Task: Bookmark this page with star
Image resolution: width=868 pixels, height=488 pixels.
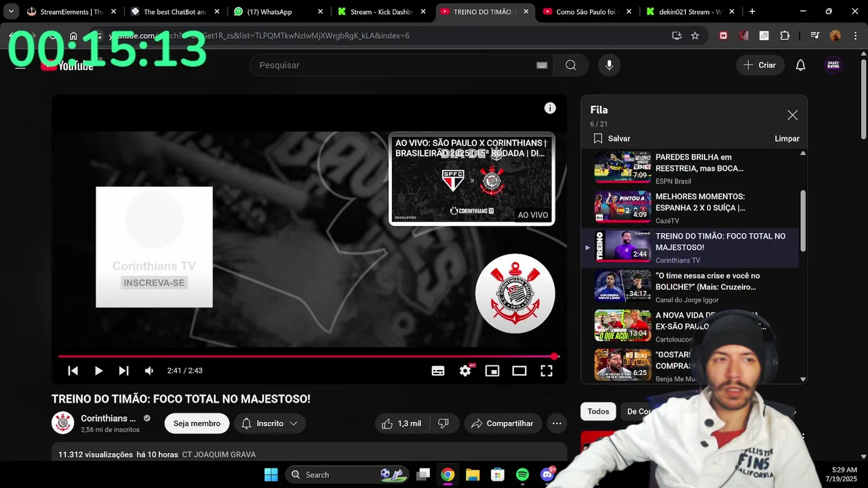Action: pyautogui.click(x=695, y=36)
